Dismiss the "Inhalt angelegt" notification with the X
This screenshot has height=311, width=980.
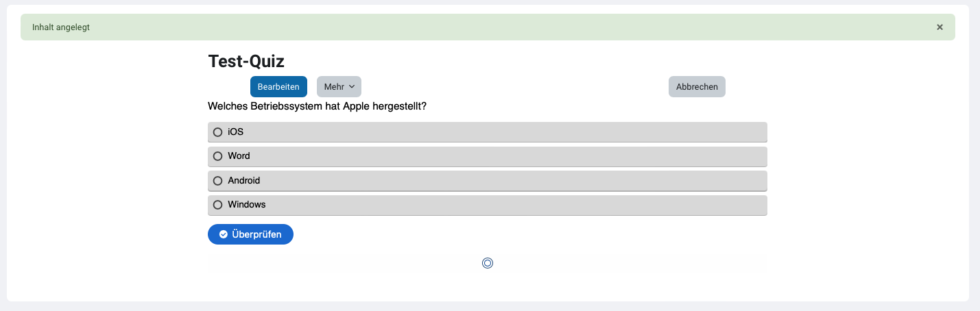tap(940, 27)
